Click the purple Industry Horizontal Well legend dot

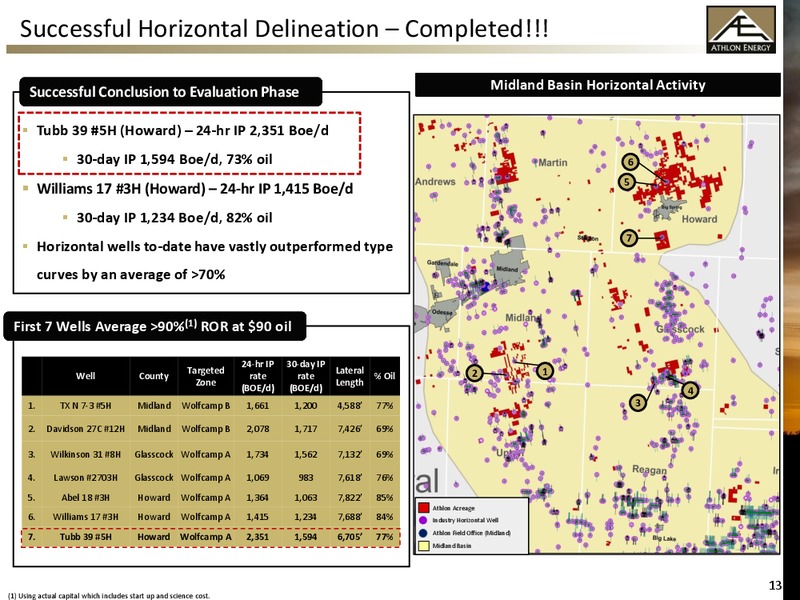pyautogui.click(x=423, y=520)
